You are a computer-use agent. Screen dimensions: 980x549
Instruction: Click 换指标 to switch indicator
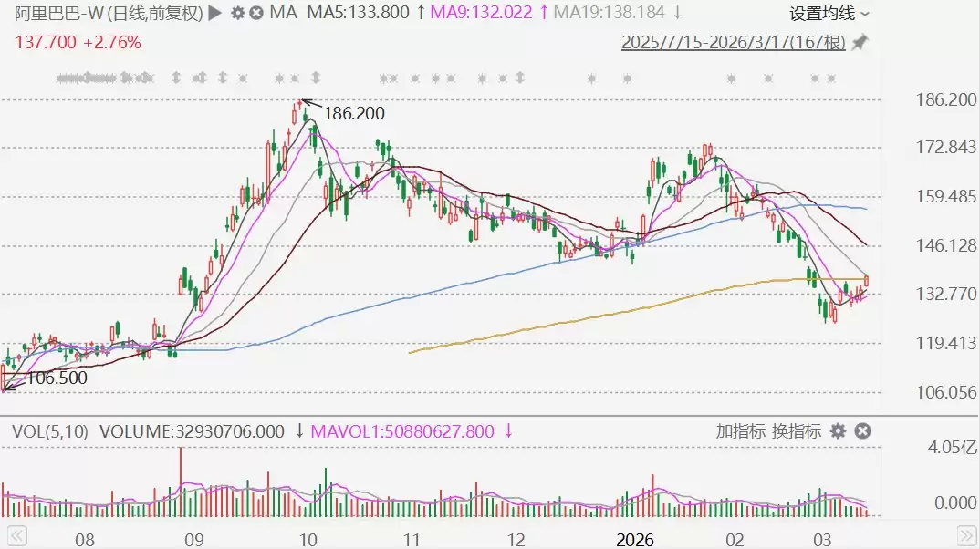pos(797,431)
